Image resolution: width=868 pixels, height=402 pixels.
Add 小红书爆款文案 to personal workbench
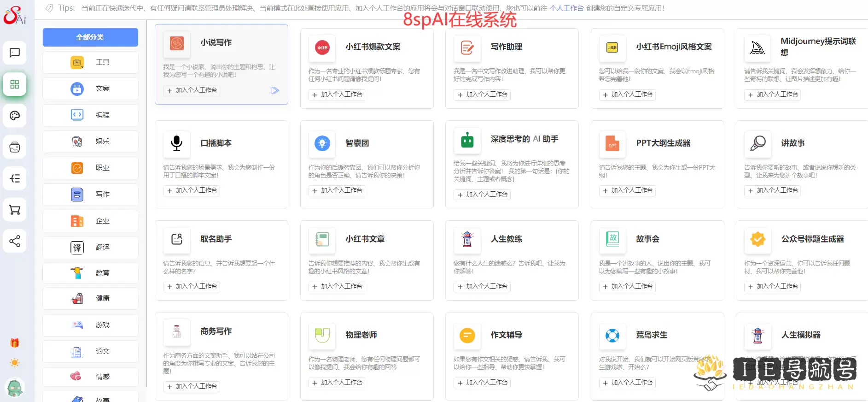337,95
